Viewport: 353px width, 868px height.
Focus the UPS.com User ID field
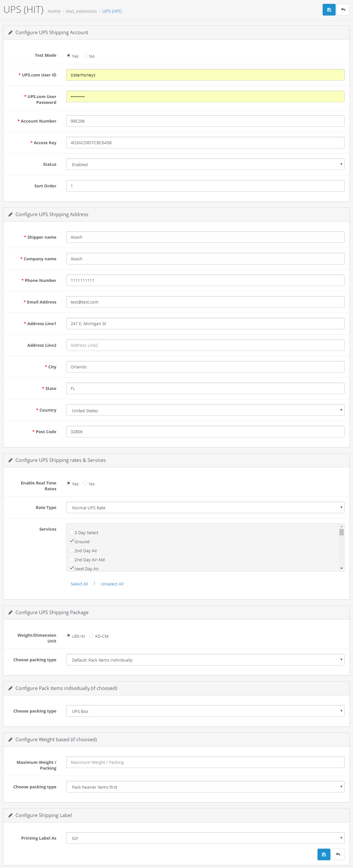[205, 75]
